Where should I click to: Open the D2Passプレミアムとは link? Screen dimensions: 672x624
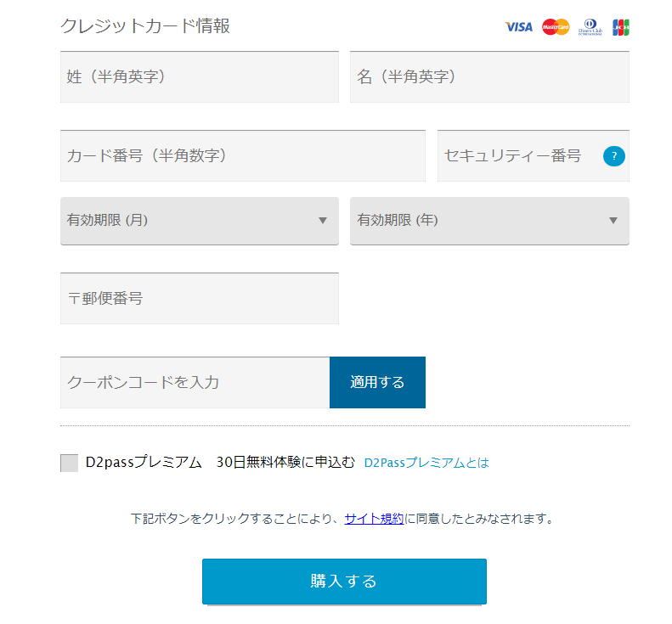(x=426, y=463)
